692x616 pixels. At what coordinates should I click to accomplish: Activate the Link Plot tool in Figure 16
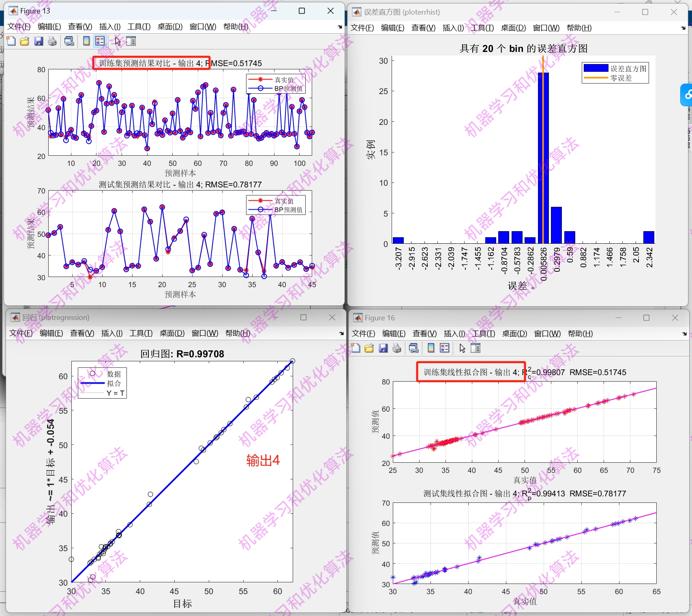click(413, 348)
